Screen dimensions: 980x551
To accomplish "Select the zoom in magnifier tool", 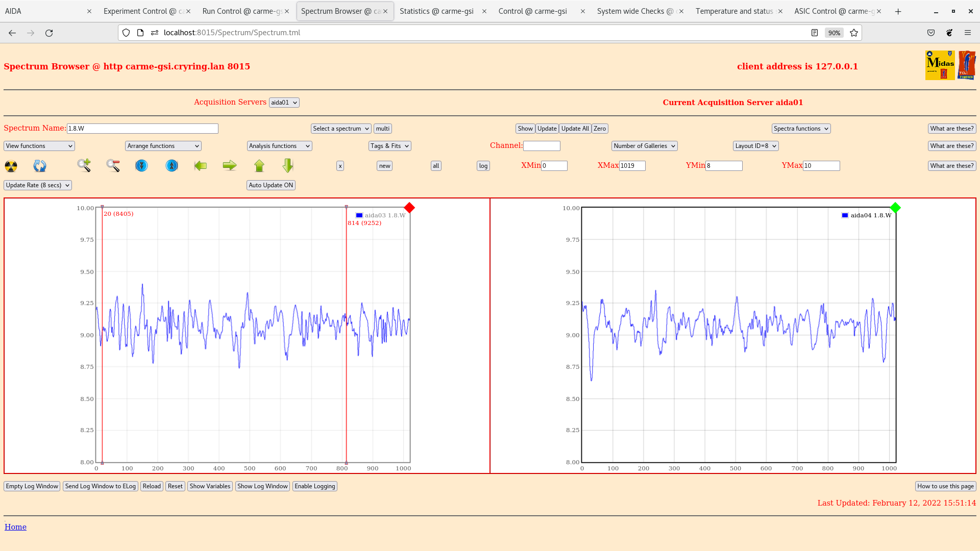I will 84,165.
